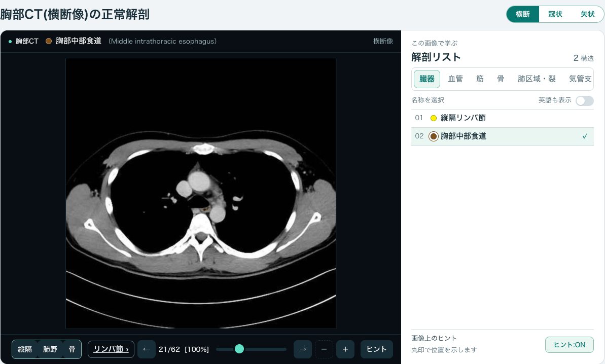Image resolution: width=605 pixels, height=364 pixels.
Task: Zoom in with the plus button
Action: pyautogui.click(x=345, y=349)
